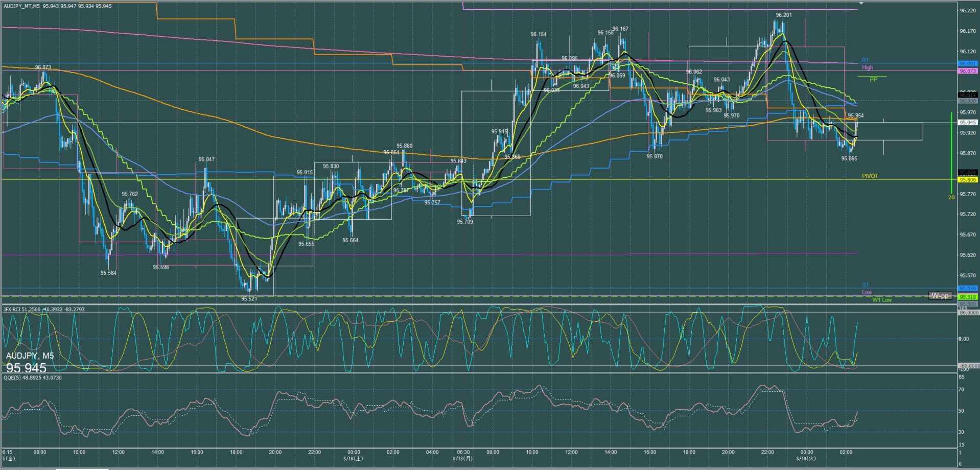The width and height of the screenshot is (980, 470).
Task: Click the 95.521 swing low annotation
Action: [x=249, y=299]
